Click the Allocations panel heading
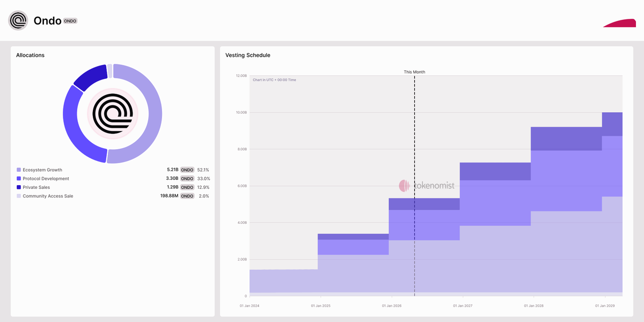The height and width of the screenshot is (322, 644). (30, 55)
